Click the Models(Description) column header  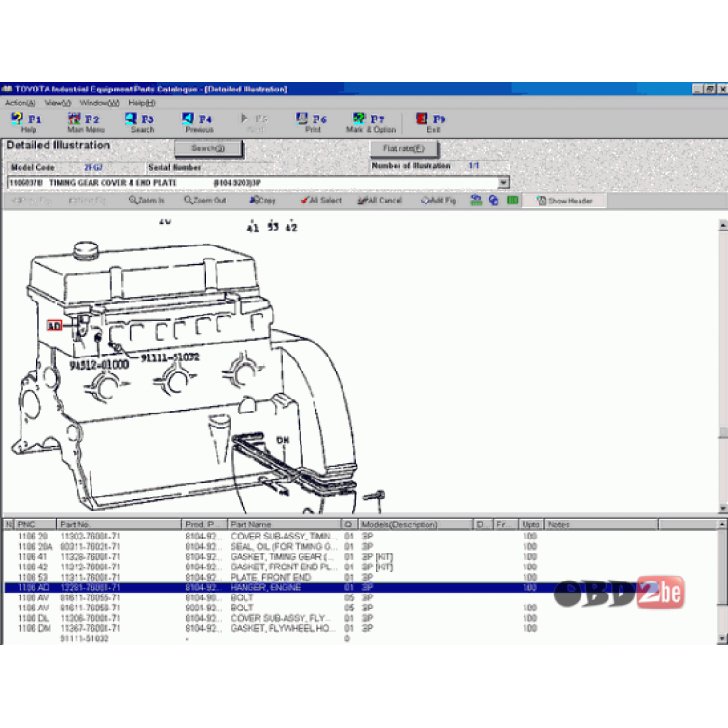click(415, 525)
